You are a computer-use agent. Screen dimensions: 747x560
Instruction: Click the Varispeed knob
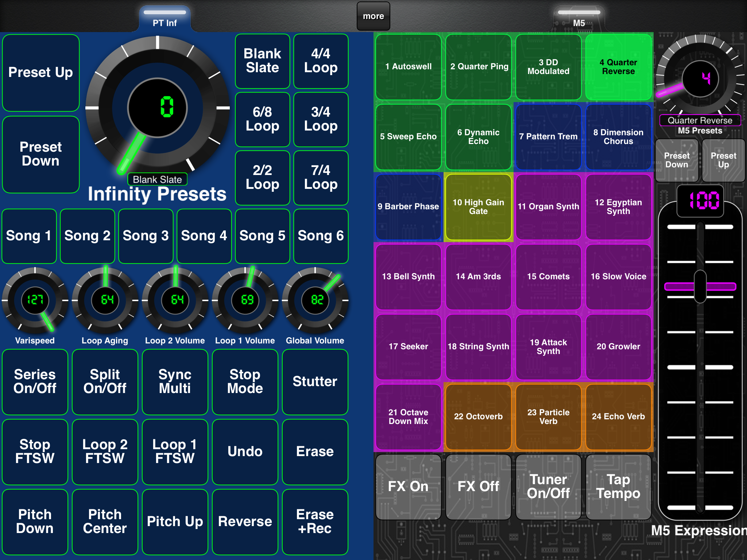point(35,300)
